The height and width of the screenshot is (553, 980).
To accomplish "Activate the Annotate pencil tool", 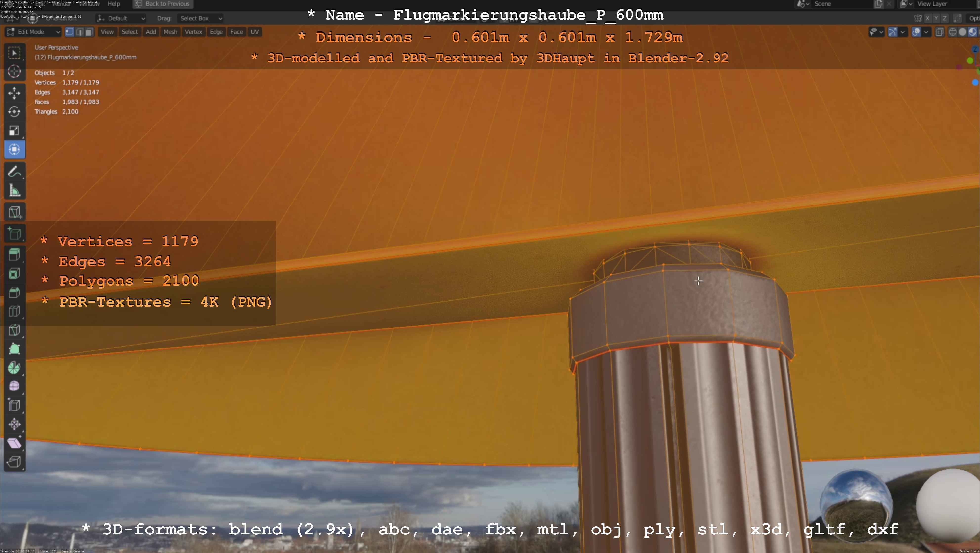I will point(14,172).
